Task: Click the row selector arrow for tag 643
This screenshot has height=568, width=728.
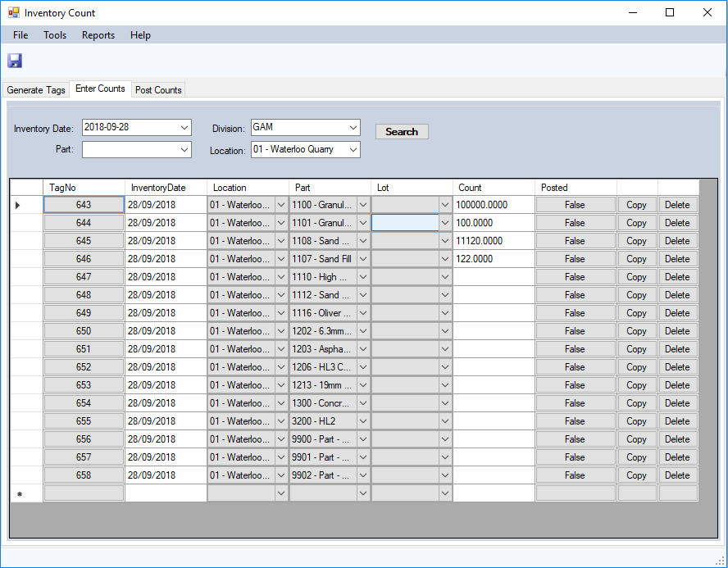Action: (x=18, y=205)
